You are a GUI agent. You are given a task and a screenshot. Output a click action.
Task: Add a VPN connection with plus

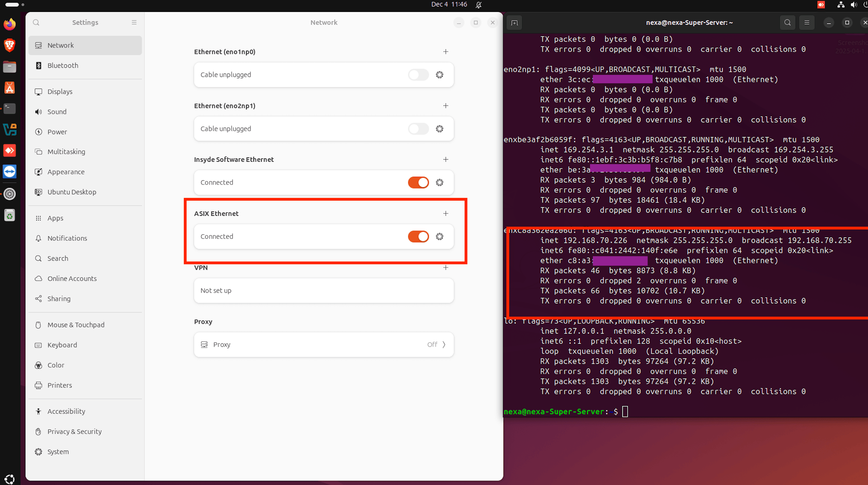446,267
